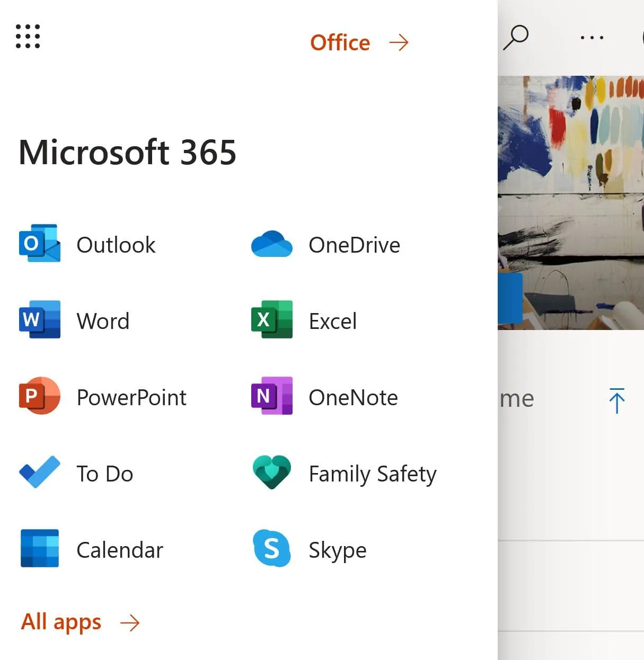This screenshot has width=644, height=660.
Task: Select the Calendar label
Action: tap(120, 550)
